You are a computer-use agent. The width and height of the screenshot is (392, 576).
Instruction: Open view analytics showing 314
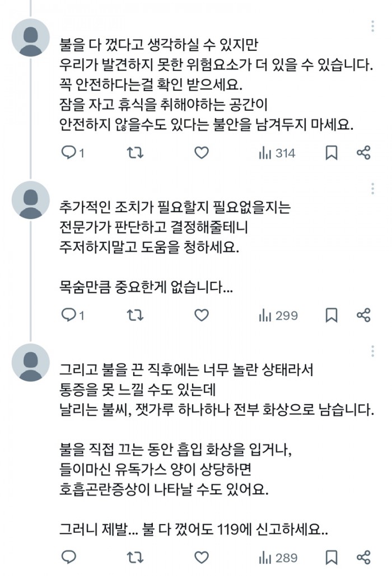277,153
